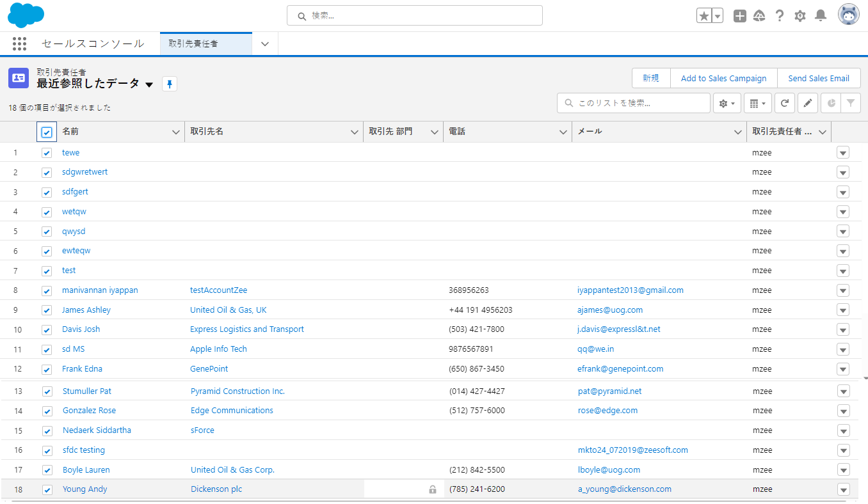Click phone number +44 191 4956203

[x=481, y=310]
